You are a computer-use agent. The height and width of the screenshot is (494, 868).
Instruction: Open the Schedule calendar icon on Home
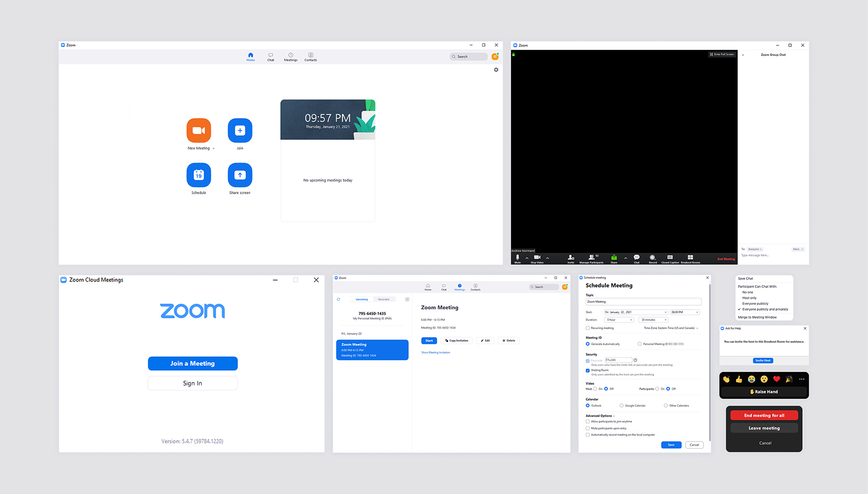pos(199,175)
